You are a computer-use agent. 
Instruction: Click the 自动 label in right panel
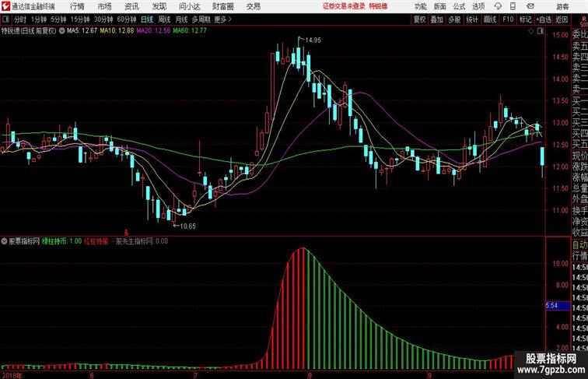click(x=579, y=245)
